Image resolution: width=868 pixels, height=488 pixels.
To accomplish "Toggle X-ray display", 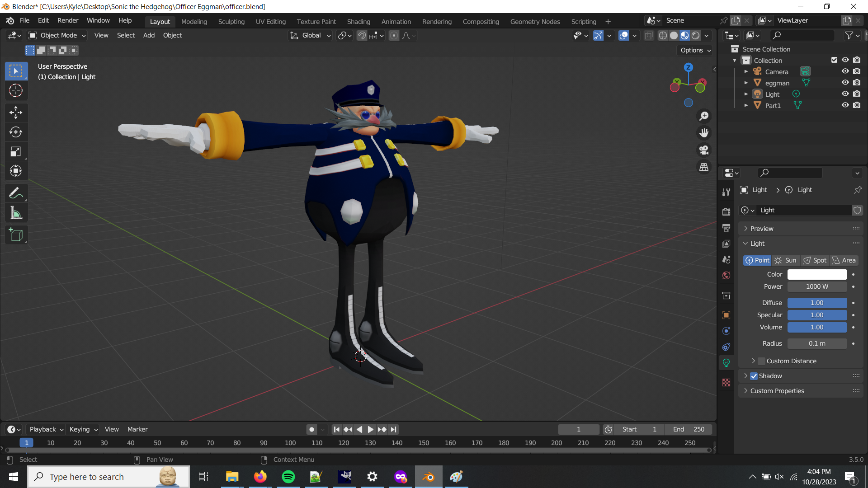I will click(x=648, y=36).
